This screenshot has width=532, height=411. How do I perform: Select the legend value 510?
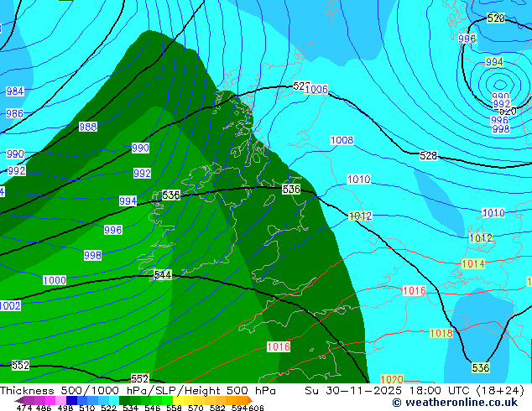click(x=87, y=408)
